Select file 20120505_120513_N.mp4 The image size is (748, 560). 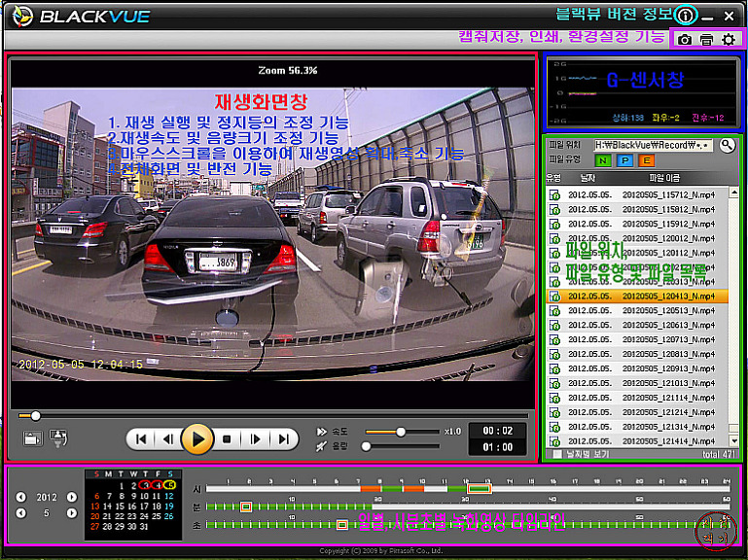tap(637, 310)
